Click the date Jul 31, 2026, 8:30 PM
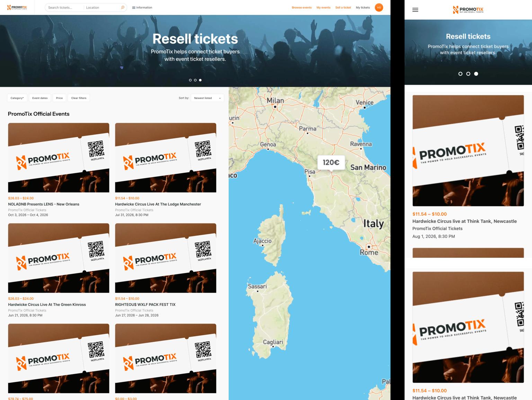 [x=132, y=215]
